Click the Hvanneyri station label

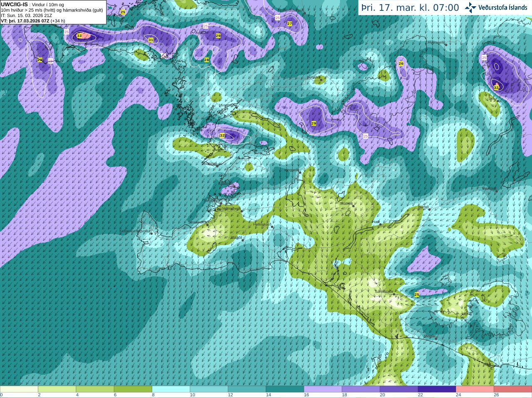coord(227,105)
